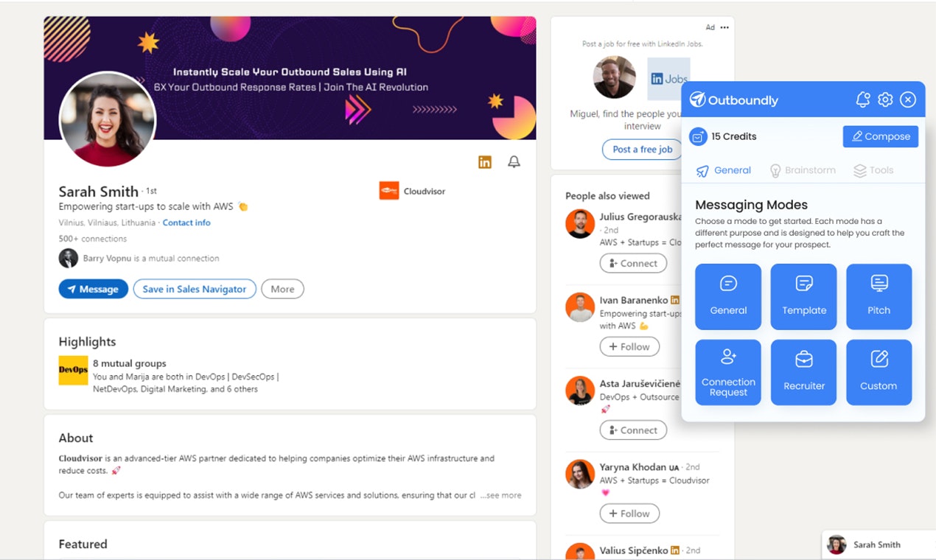936x560 pixels.
Task: Open the Contact info link
Action: (x=186, y=223)
